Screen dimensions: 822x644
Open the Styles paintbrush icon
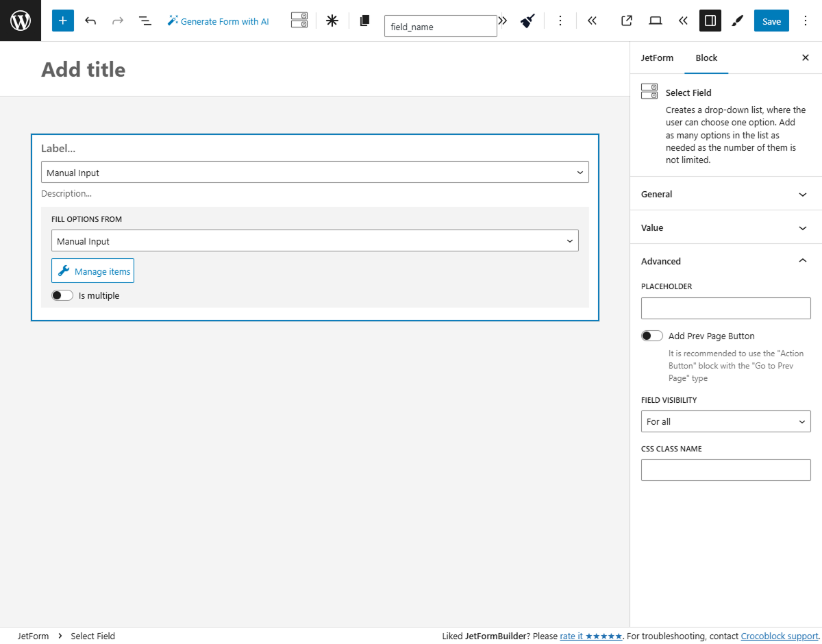(737, 21)
